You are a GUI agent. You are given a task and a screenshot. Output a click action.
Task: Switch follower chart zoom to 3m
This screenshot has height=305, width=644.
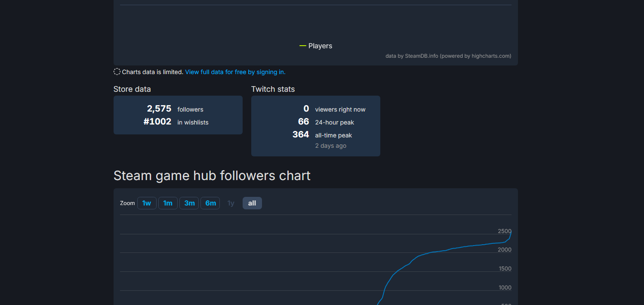[x=189, y=203]
